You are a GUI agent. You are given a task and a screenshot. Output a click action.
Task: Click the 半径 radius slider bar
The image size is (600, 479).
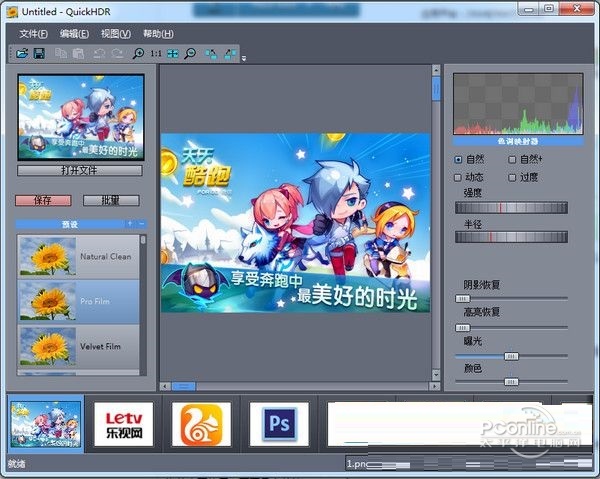point(511,237)
